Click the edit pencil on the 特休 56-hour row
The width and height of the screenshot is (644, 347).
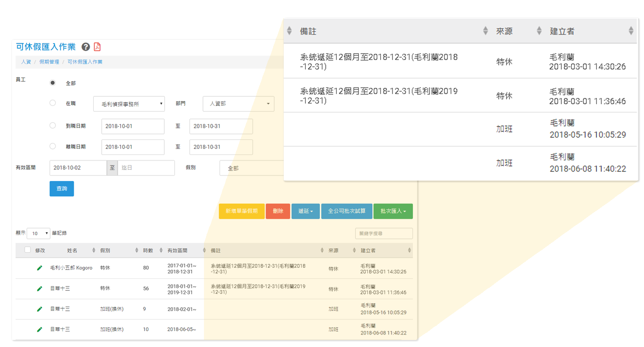38,288
